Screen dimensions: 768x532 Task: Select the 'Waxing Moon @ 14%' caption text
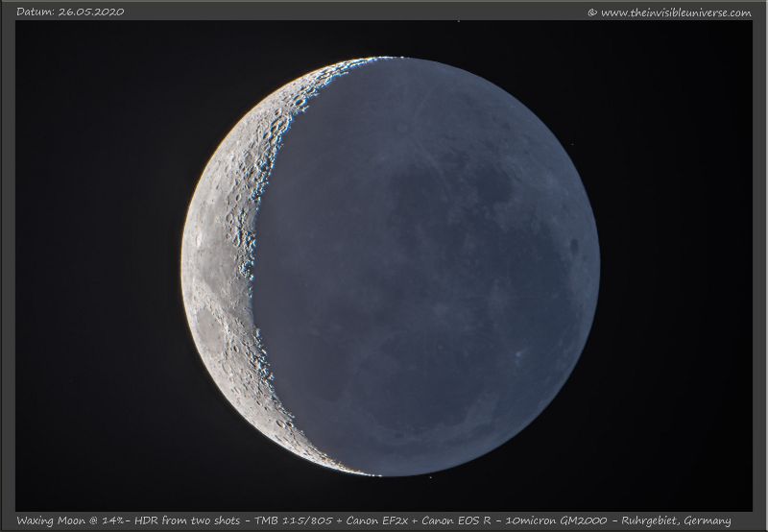(x=65, y=520)
